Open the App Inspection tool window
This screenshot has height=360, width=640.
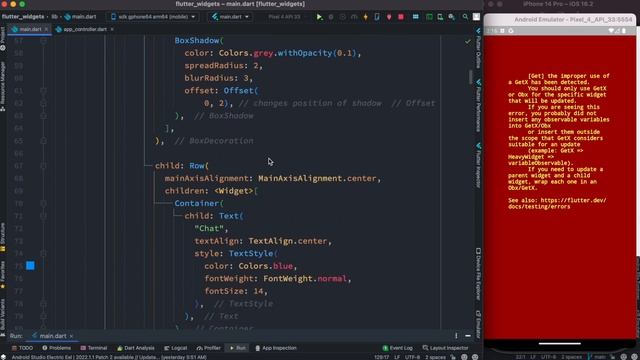(x=276, y=348)
